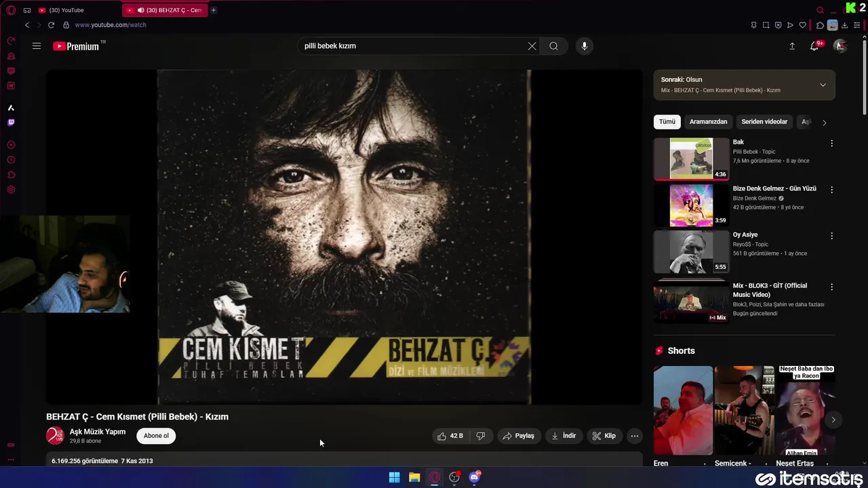This screenshot has width=868, height=488.
Task: Go to YouTube Premium home logo
Action: pyautogui.click(x=77, y=46)
